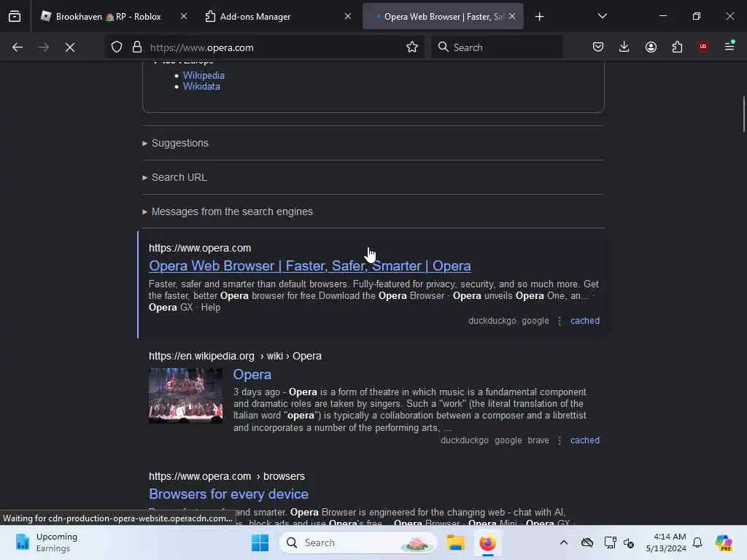Save page to Pocket
The height and width of the screenshot is (560, 747).
(x=598, y=47)
